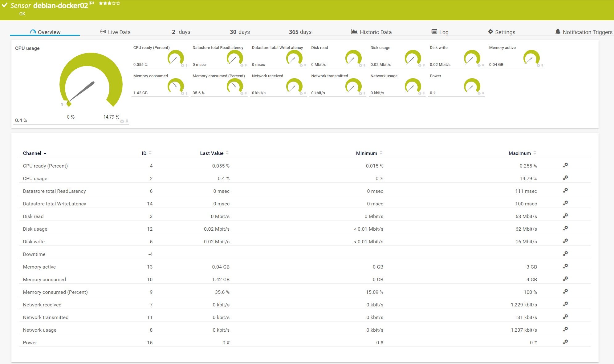Click the Power channel name in table
Image resolution: width=614 pixels, height=364 pixels.
(30, 342)
